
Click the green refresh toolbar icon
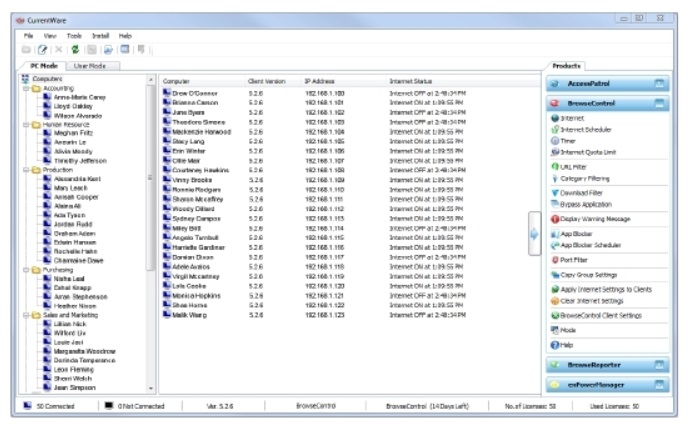(75, 49)
